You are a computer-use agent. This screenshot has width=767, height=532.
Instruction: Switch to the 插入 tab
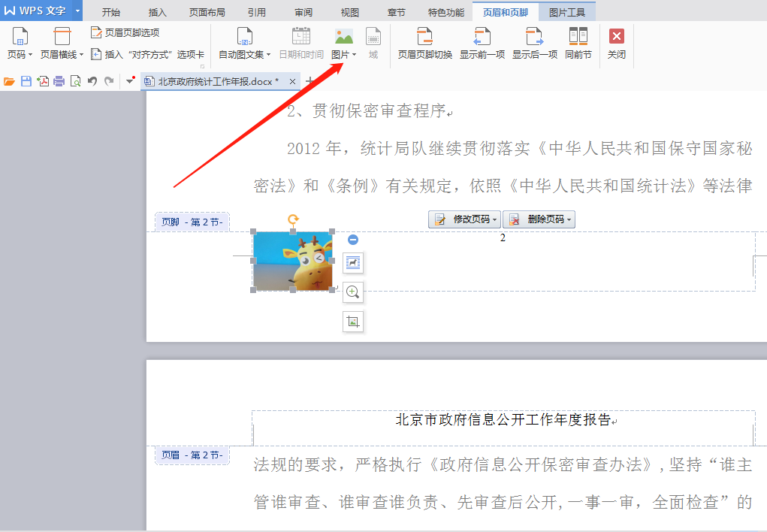tap(158, 12)
